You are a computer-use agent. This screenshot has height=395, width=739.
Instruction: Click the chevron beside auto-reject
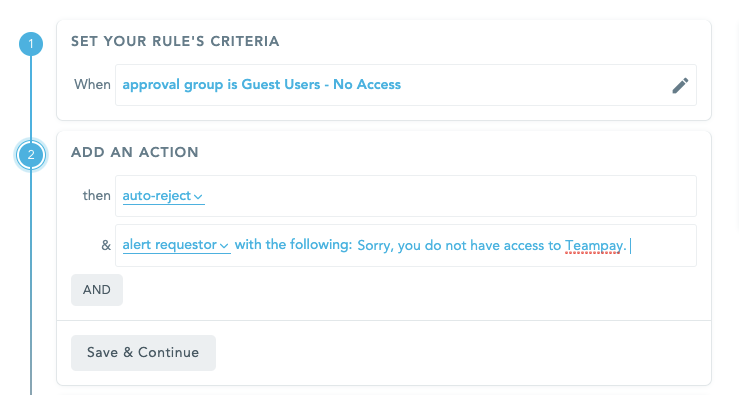coord(198,197)
